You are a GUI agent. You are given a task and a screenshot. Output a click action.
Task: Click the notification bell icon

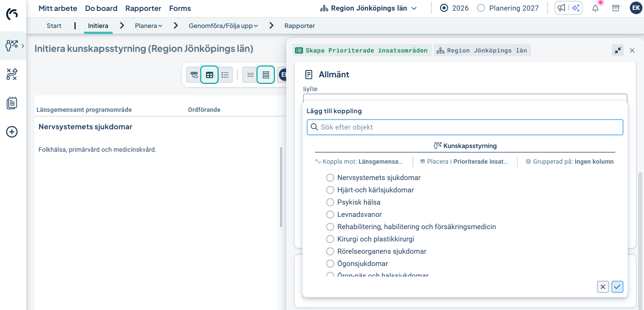(x=595, y=8)
